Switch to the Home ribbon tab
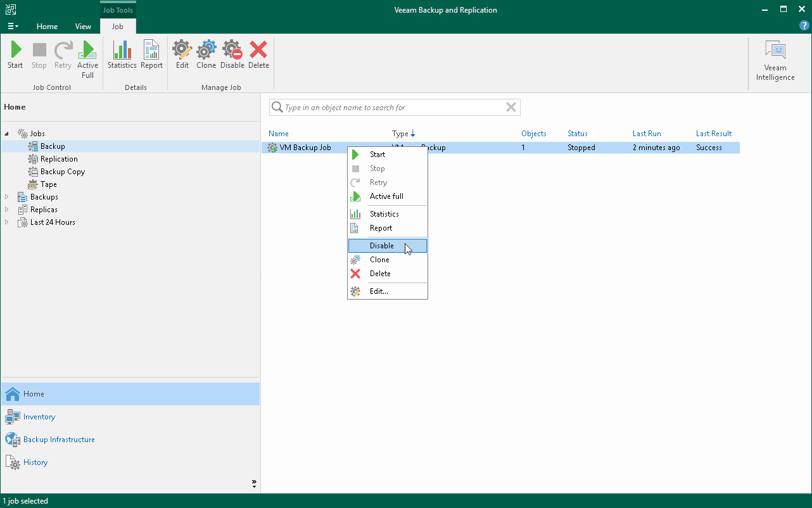812x508 pixels. [47, 27]
